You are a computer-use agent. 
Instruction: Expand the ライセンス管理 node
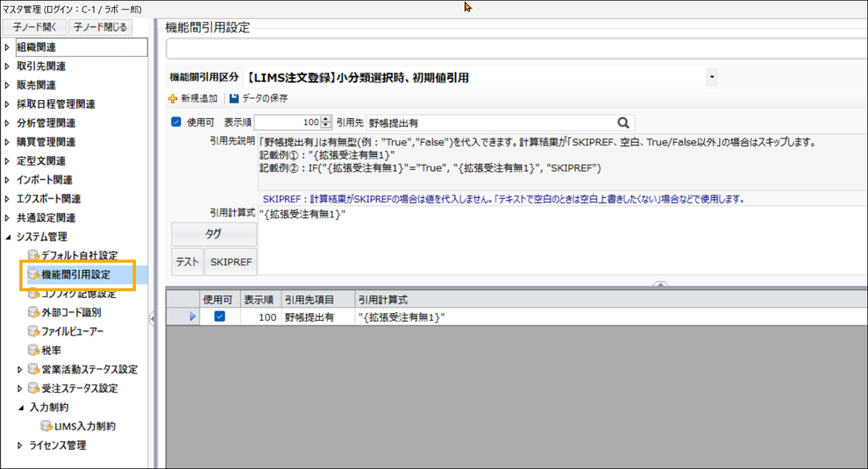click(x=20, y=445)
